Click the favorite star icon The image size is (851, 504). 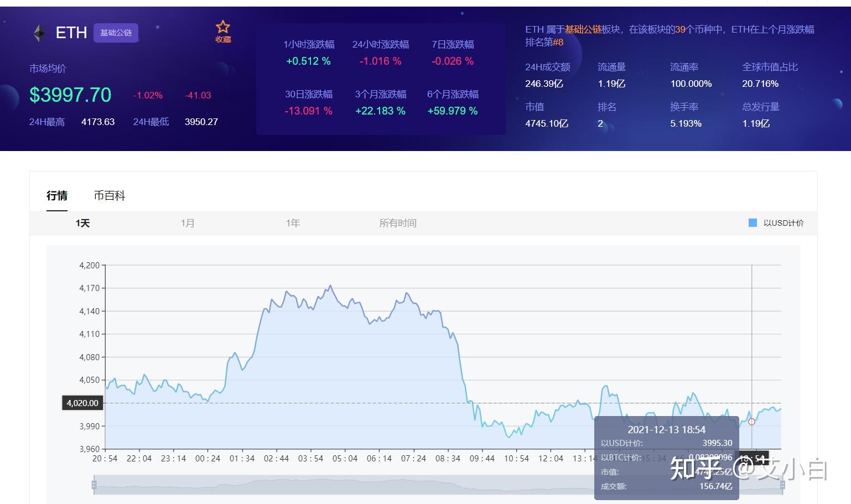click(x=223, y=27)
